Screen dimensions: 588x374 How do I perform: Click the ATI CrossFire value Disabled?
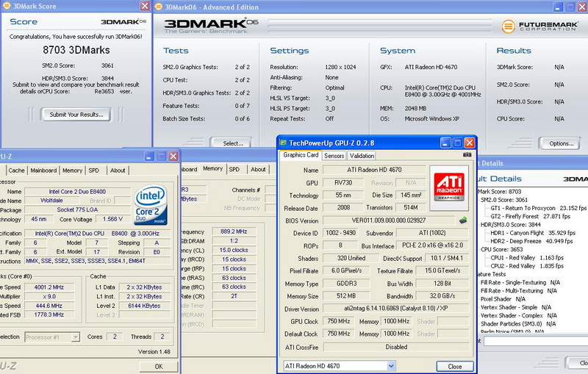point(396,347)
